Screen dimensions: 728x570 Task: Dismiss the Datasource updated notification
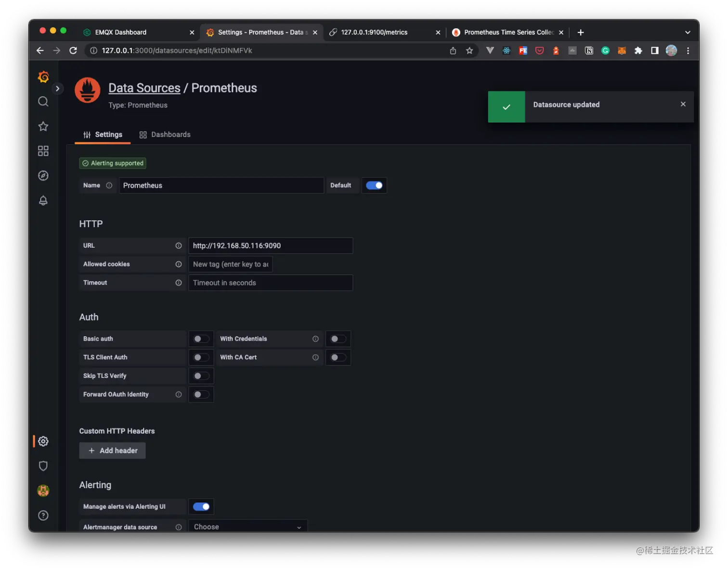point(683,104)
